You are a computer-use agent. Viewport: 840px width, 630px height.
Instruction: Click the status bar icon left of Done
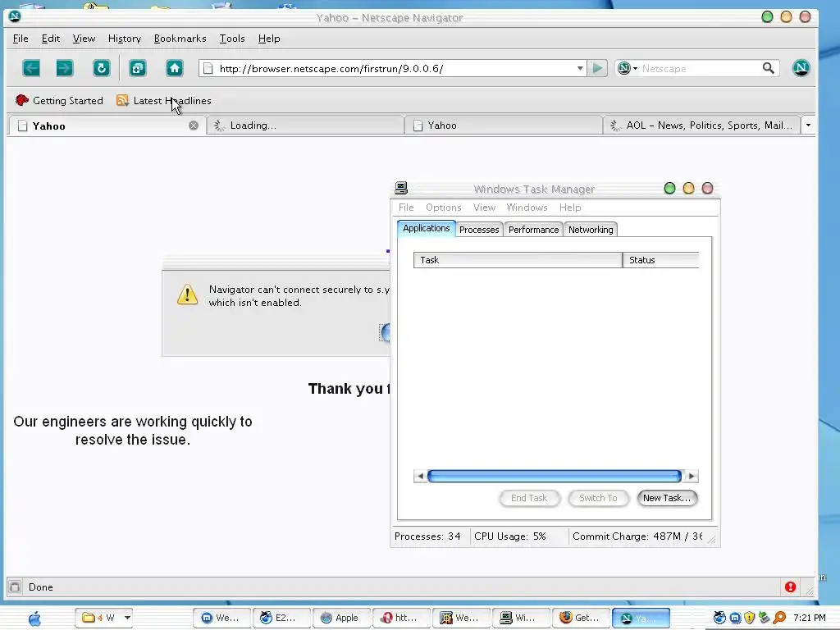click(15, 587)
